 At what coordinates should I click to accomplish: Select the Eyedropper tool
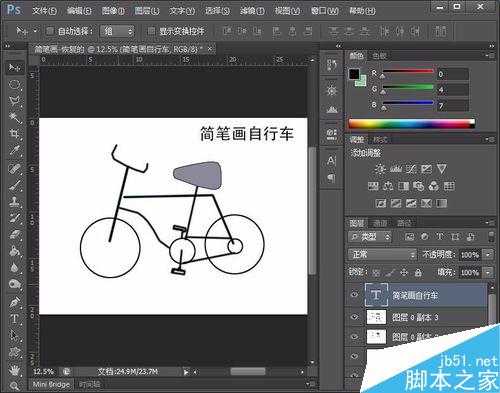[x=14, y=151]
